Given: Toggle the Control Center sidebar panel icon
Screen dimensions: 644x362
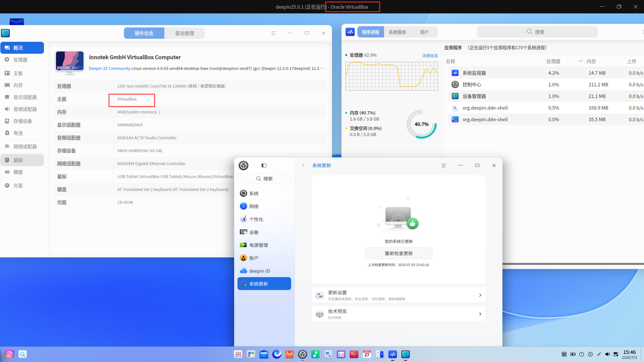Looking at the screenshot, I should [x=264, y=166].
